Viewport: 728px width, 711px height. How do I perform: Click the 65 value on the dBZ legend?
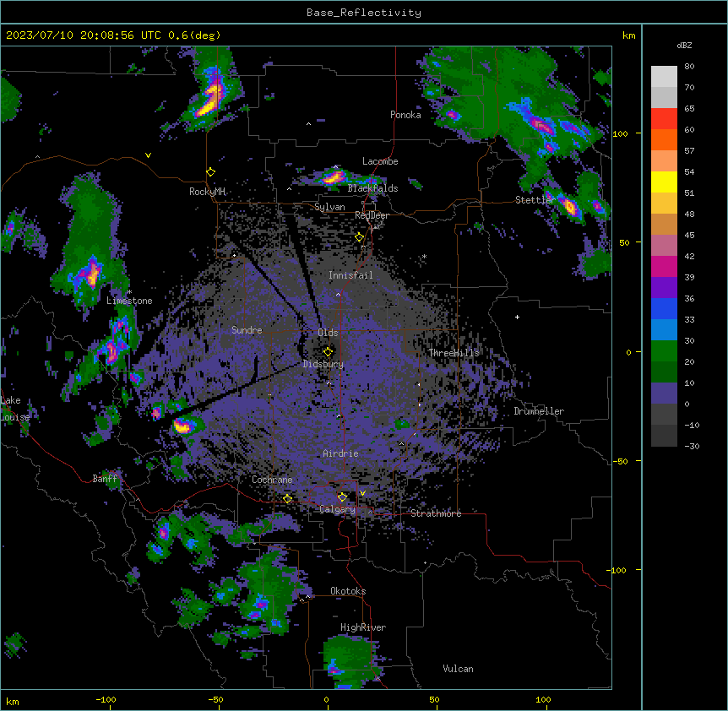(689, 109)
